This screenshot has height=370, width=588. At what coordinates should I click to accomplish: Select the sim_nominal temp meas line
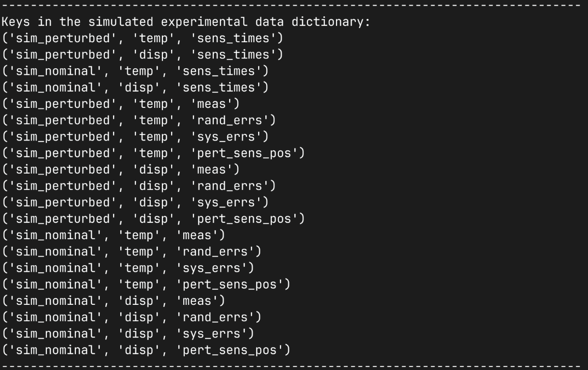(x=114, y=235)
